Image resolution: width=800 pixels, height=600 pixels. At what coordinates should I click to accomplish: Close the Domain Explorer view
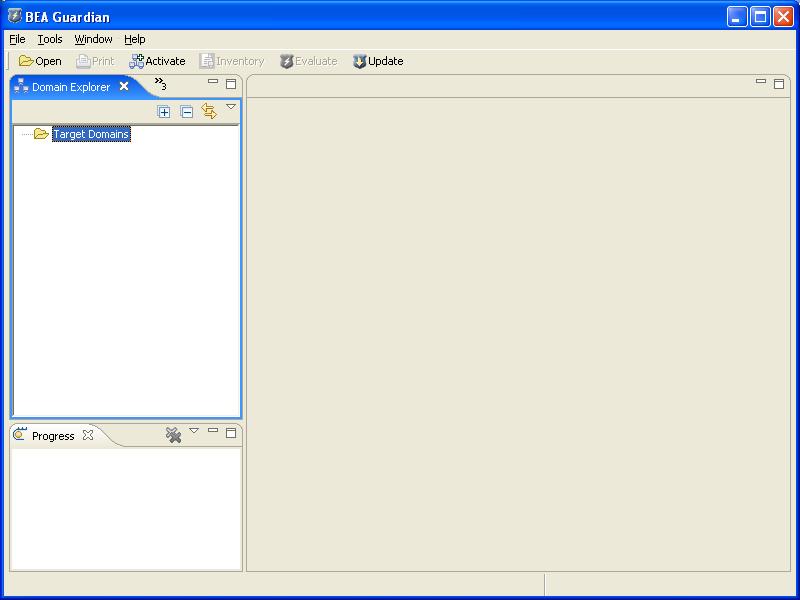pyautogui.click(x=124, y=86)
